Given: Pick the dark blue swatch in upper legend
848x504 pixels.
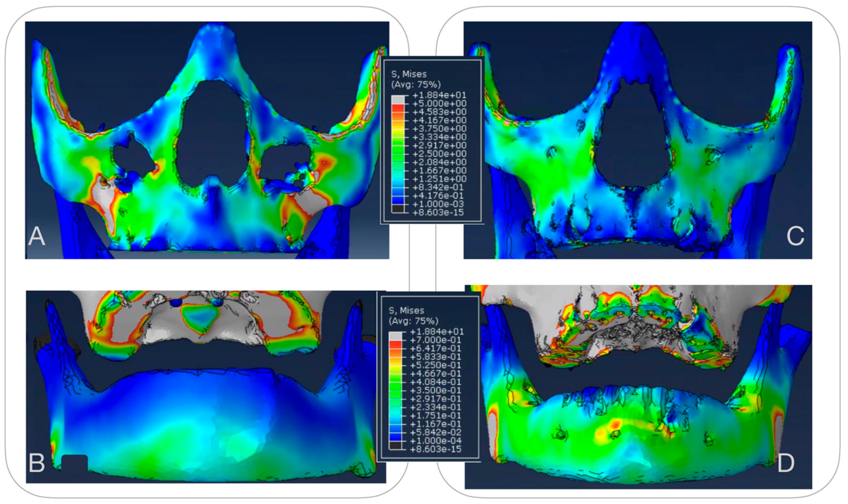Looking at the screenshot, I should (x=398, y=200).
